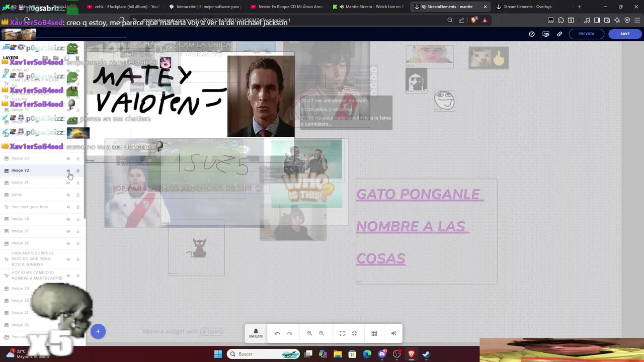
Task: Copy the overlay URL link icon
Action: tap(559, 34)
